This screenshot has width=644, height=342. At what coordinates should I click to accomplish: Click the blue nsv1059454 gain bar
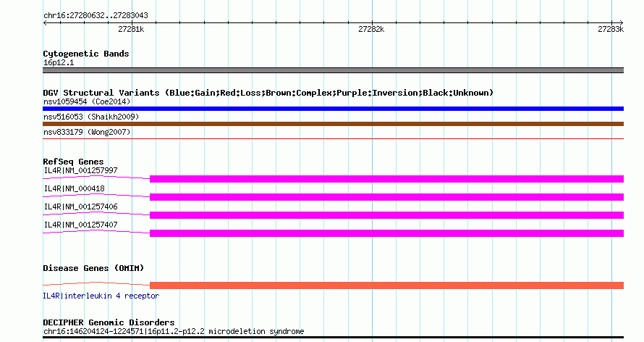click(x=333, y=109)
